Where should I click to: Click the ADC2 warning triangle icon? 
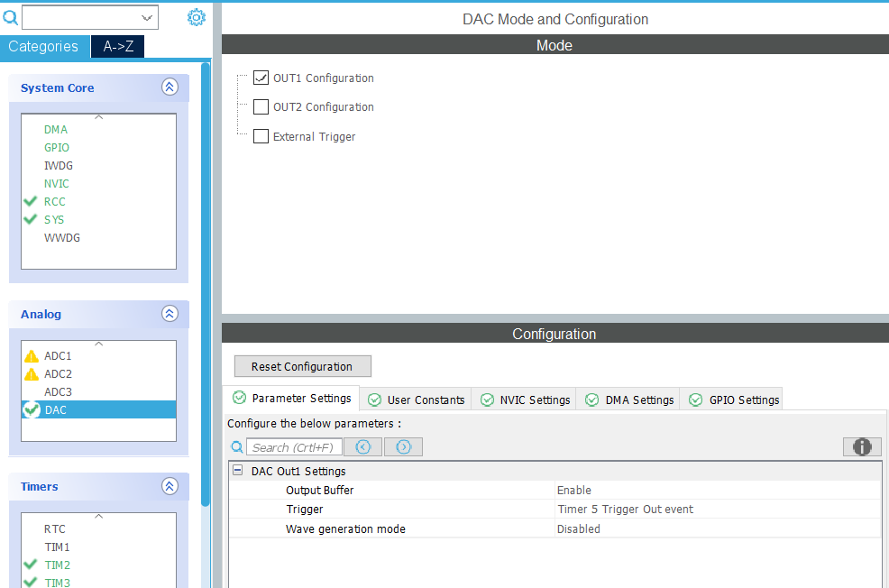coord(32,374)
